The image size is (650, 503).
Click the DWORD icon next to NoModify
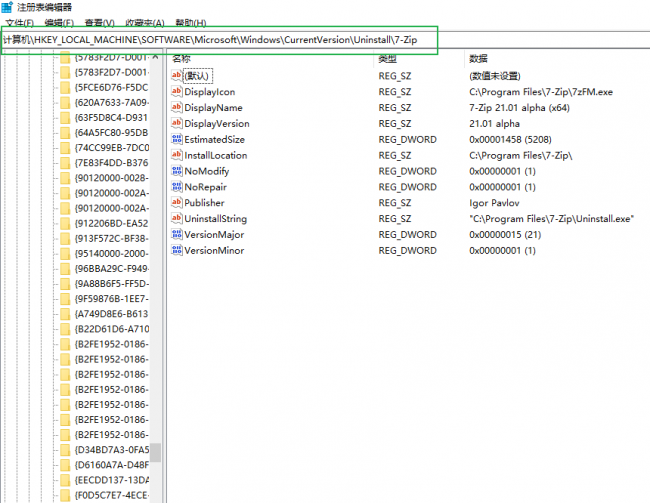click(177, 170)
